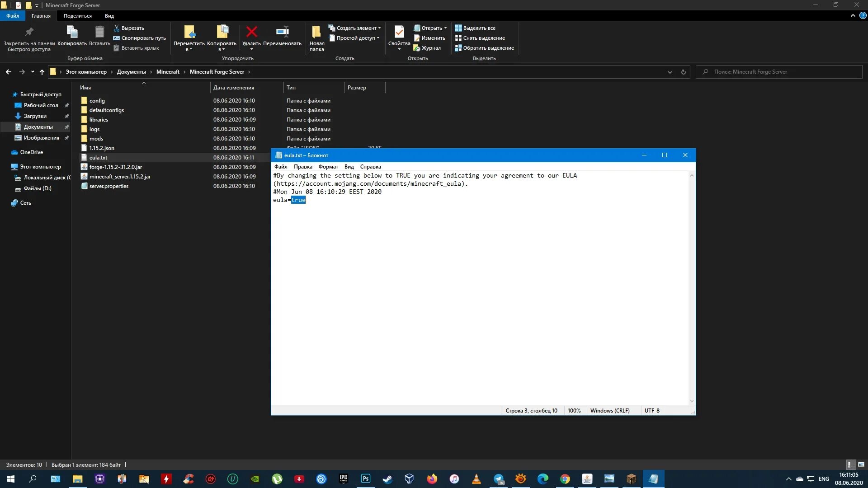The height and width of the screenshot is (488, 868).
Task: Open the Формат menu in Notepad
Action: coord(328,167)
